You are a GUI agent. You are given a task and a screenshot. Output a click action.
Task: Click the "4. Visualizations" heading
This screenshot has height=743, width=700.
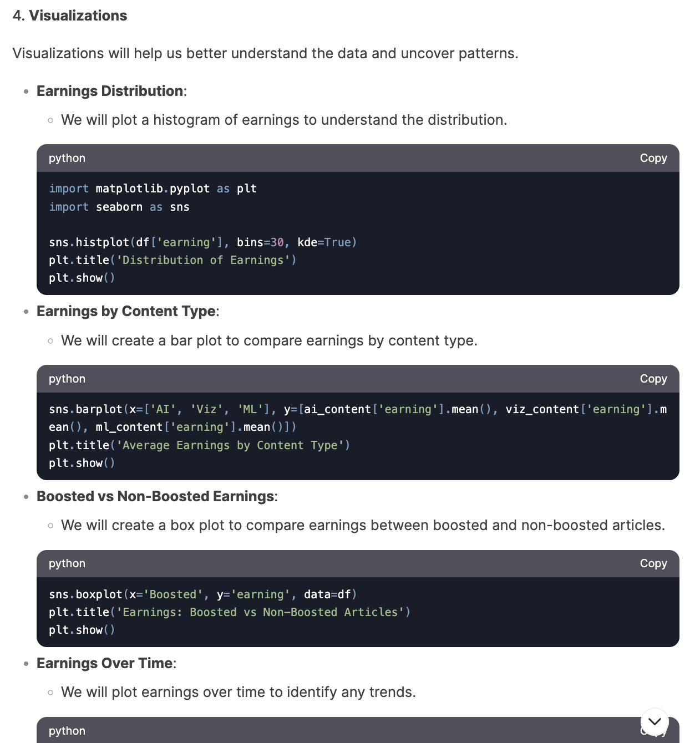[x=70, y=16]
